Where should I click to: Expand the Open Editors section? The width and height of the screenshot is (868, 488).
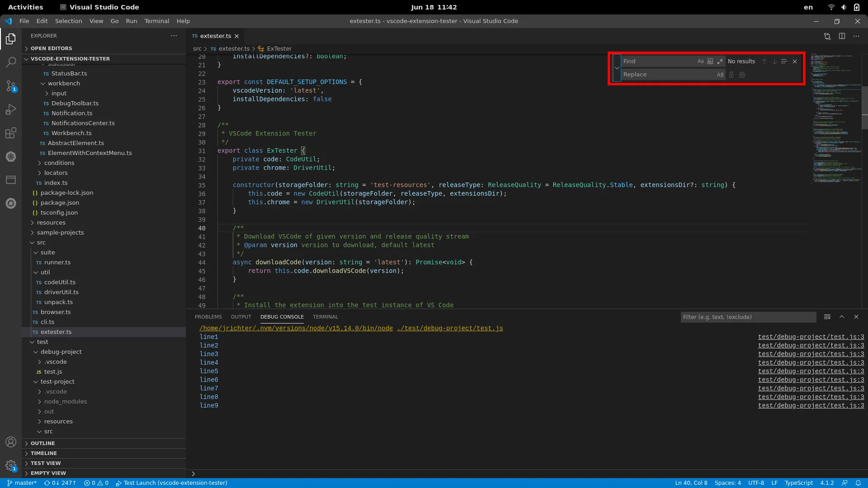[104, 48]
